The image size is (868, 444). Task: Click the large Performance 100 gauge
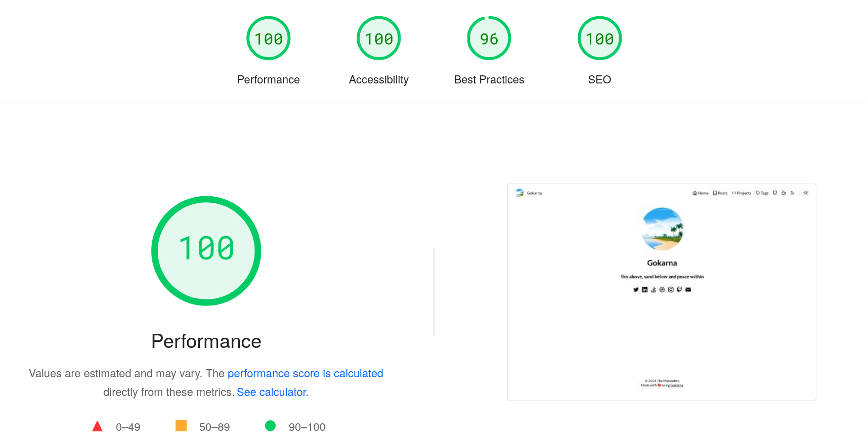coord(206,251)
